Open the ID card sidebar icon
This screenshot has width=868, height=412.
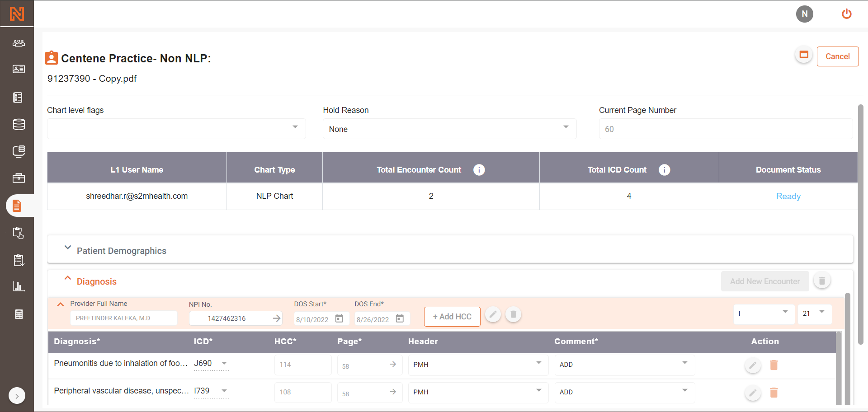[x=19, y=69]
